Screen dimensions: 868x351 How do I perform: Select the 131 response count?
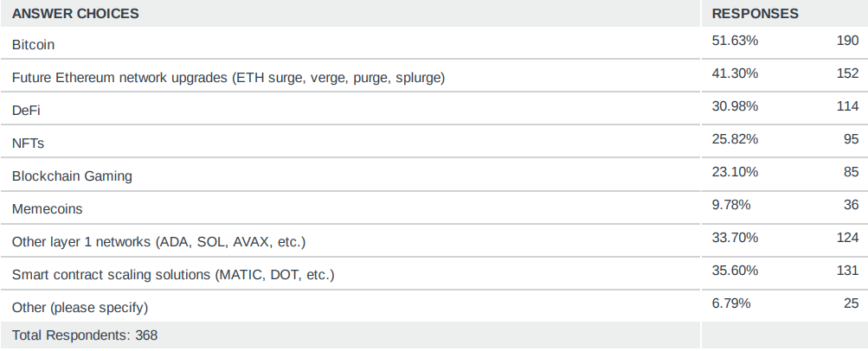tap(847, 271)
